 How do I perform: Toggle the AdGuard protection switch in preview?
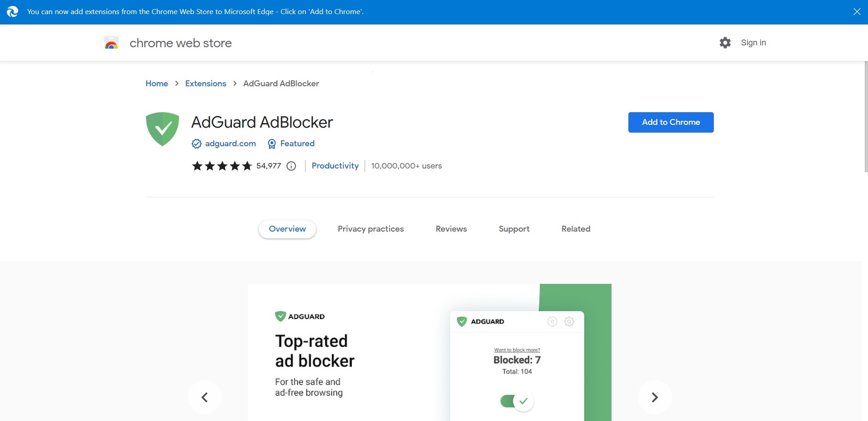coord(517,401)
